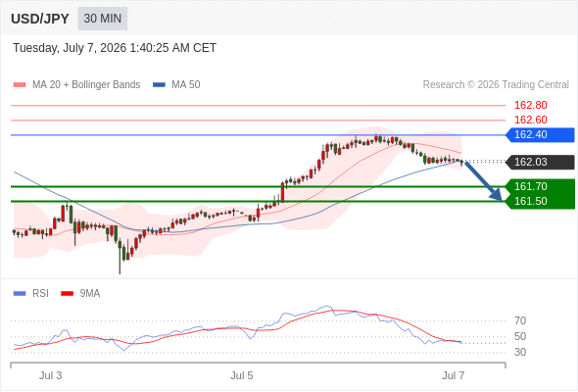Click the USD/JPY pair title

[40, 19]
